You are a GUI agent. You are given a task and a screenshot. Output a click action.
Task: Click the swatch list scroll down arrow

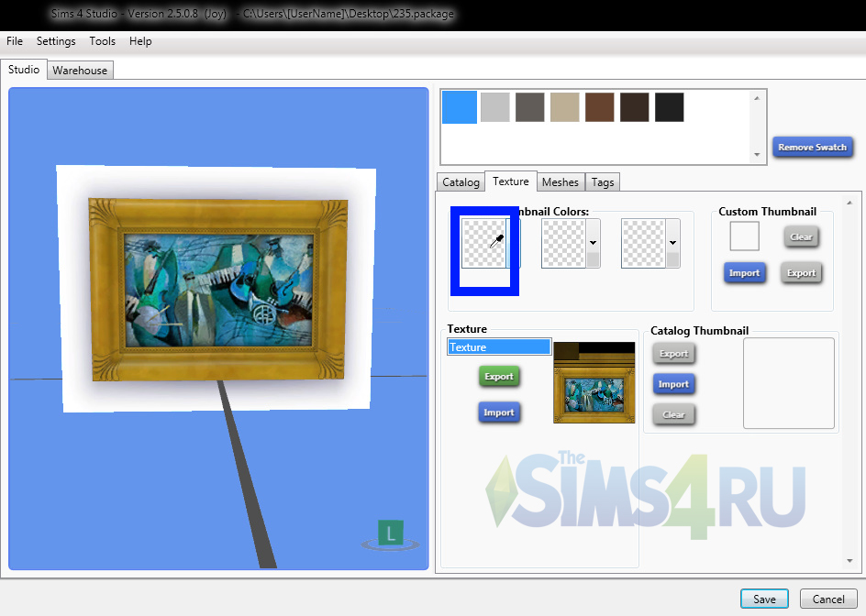click(x=757, y=155)
